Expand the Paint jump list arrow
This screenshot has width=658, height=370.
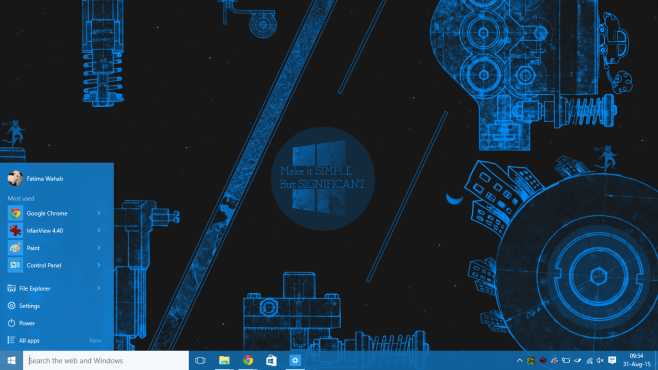(x=99, y=248)
